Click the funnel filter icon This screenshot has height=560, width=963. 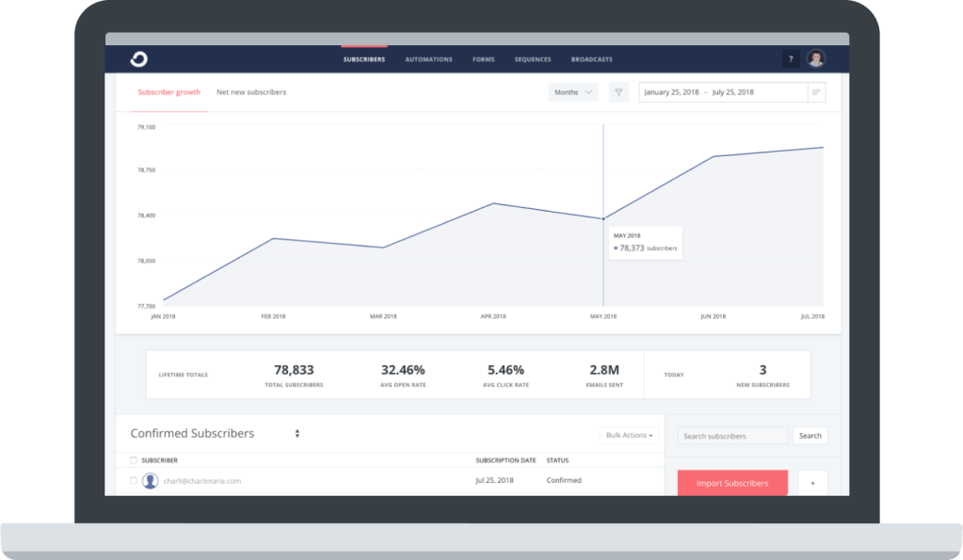click(618, 92)
